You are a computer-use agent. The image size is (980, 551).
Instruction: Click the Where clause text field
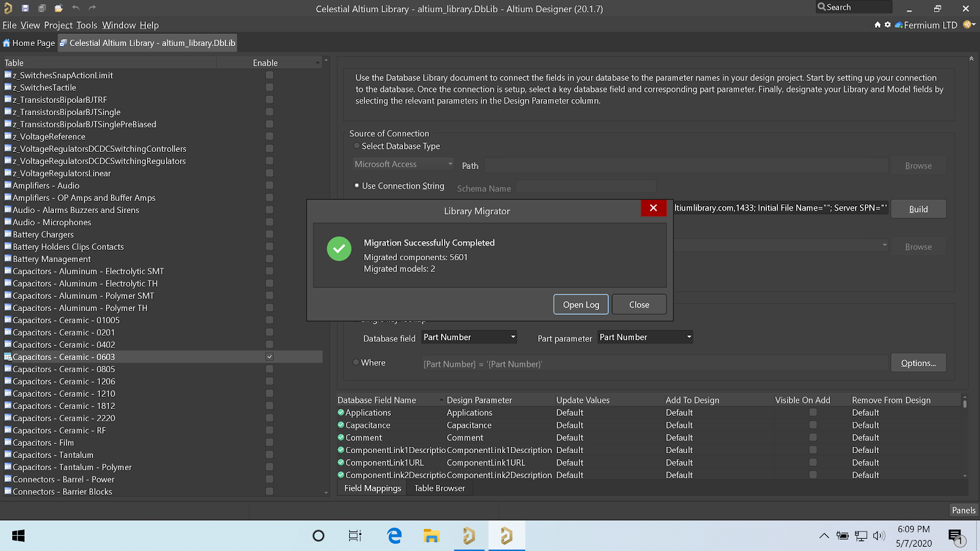click(x=655, y=364)
